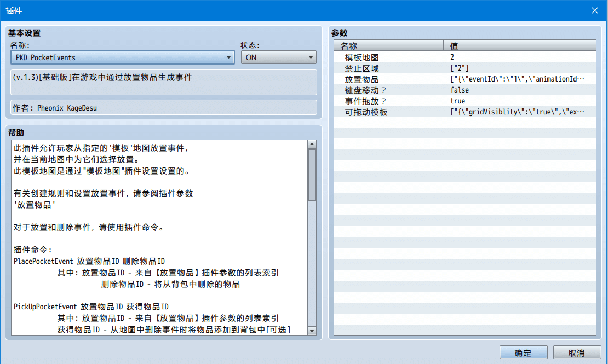Click the 取消 button

click(x=577, y=353)
